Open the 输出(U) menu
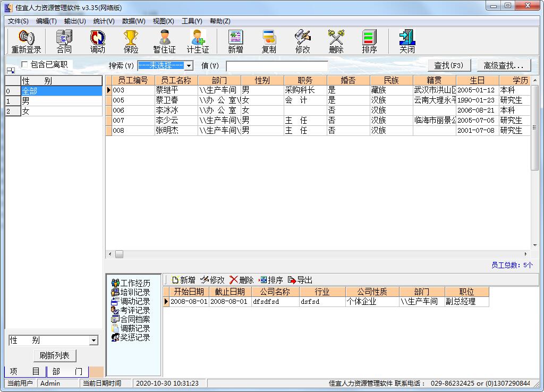 (x=75, y=21)
